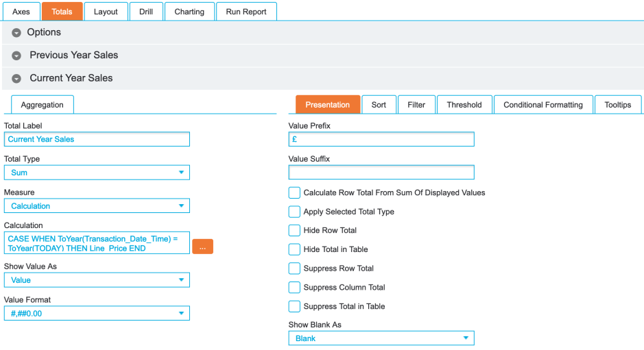Viewport: 644px width, 350px height.
Task: Tick the Apply Selected Total Type checkbox
Action: 294,212
